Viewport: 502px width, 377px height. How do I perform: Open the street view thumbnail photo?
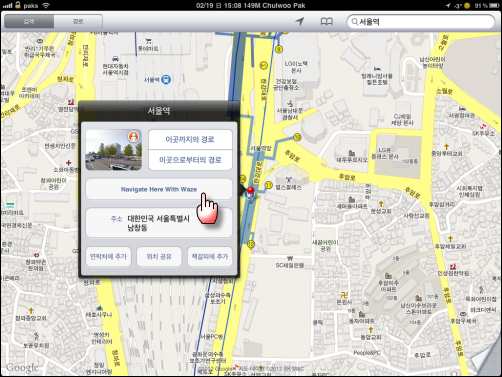(x=114, y=150)
